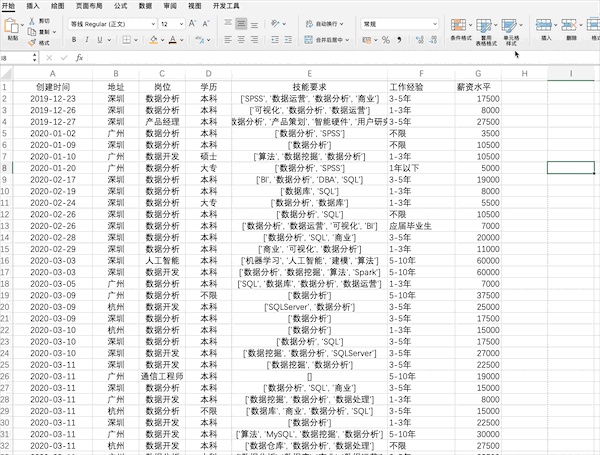Viewport: 600px width, 455px height.
Task: Click the formula bar input area
Action: coord(343,58)
